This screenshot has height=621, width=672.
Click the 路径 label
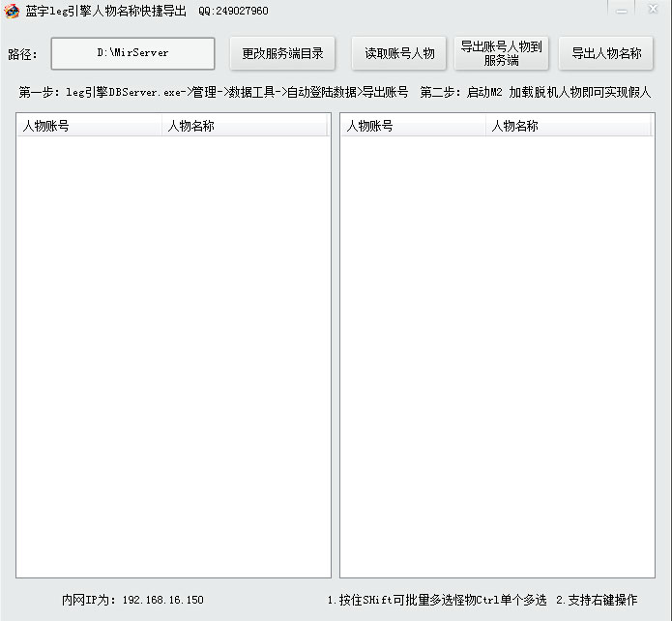(x=23, y=54)
